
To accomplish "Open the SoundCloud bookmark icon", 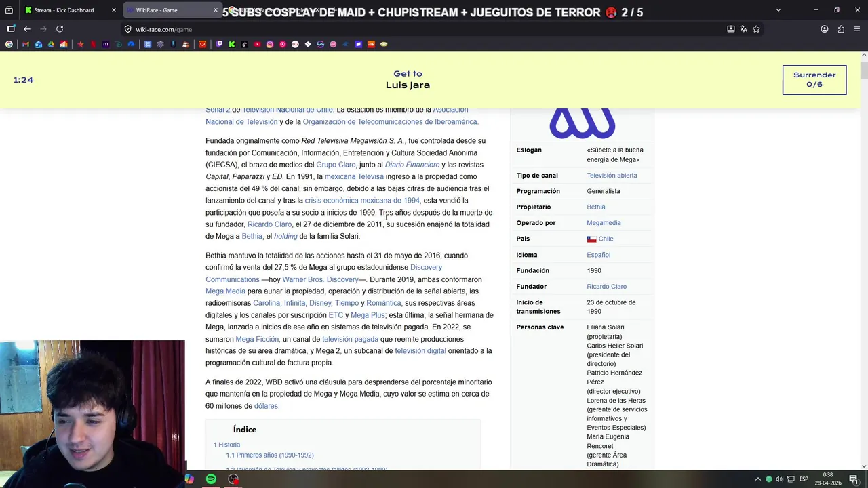I will pos(371,44).
